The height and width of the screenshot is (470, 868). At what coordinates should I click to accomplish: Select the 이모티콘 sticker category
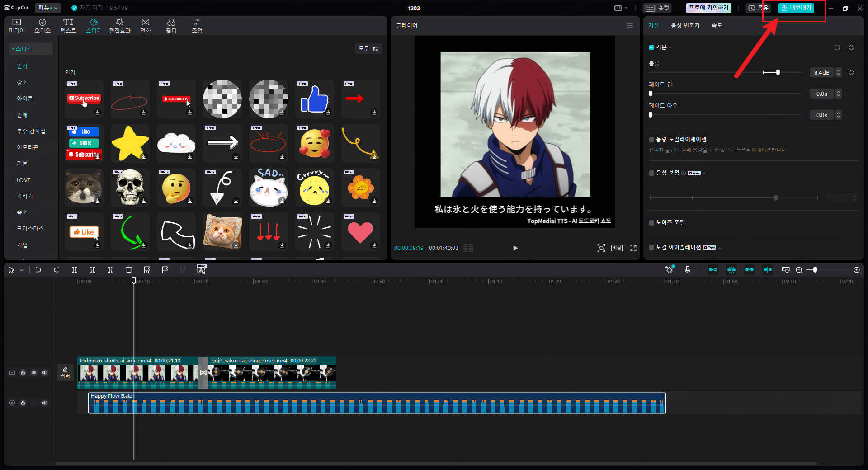27,147
